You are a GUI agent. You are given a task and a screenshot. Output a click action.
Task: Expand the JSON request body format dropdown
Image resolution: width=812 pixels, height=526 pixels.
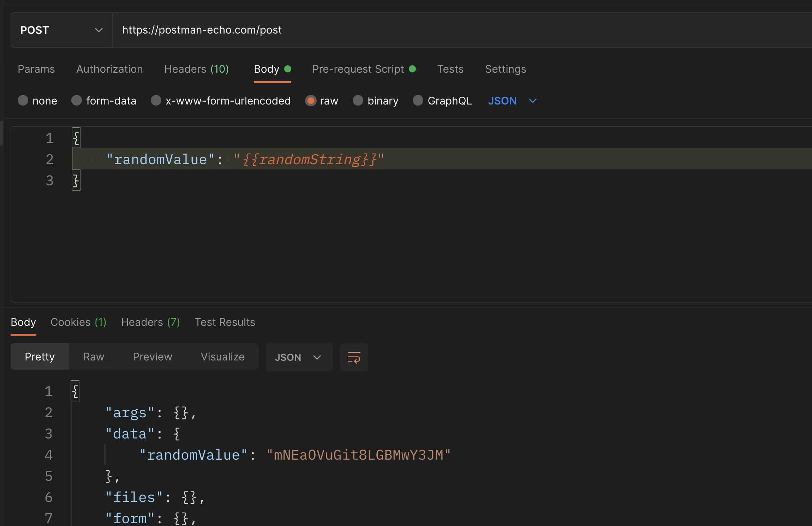(x=512, y=101)
